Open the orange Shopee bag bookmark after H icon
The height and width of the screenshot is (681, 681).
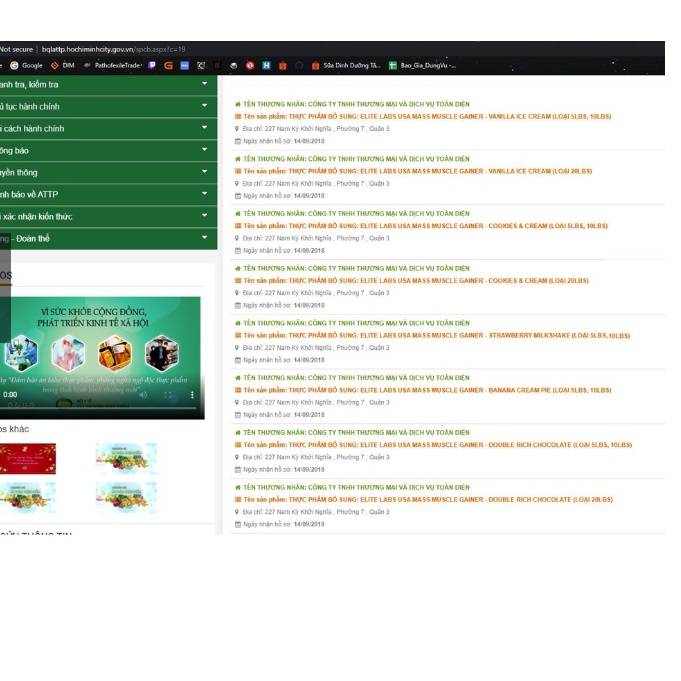pyautogui.click(x=283, y=66)
